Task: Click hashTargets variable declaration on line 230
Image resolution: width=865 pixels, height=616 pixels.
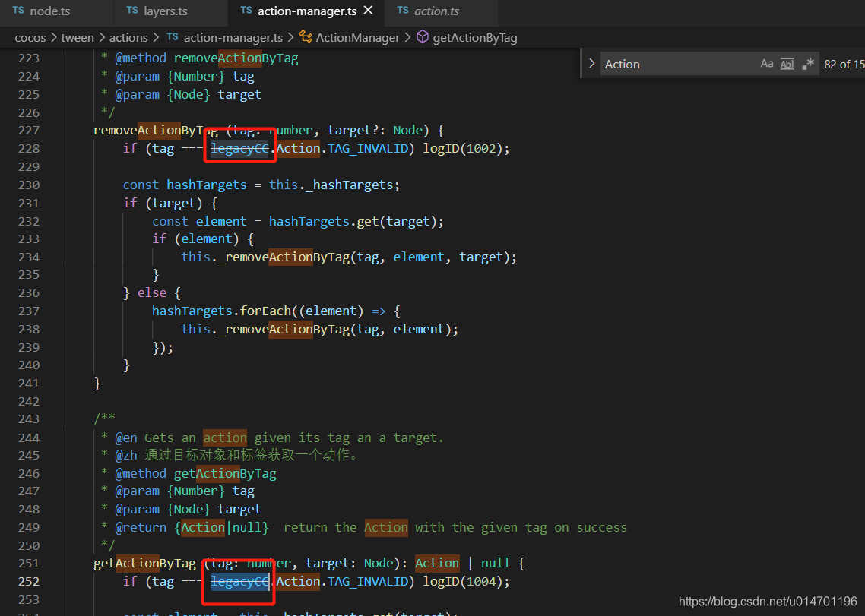Action: click(207, 185)
